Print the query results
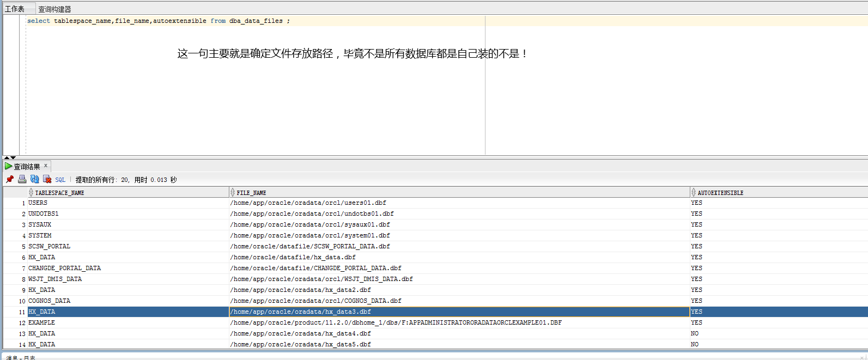Screen dimensions: 868x360 pos(22,179)
